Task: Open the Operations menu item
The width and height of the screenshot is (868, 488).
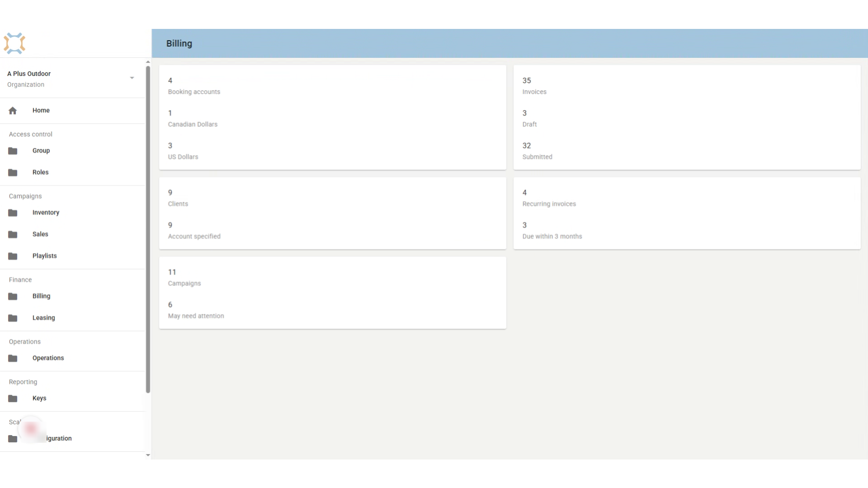Action: point(72,358)
